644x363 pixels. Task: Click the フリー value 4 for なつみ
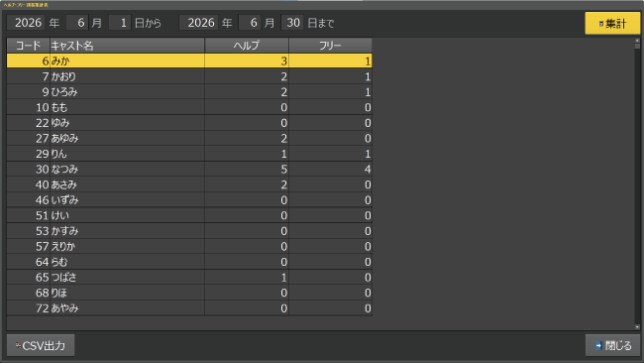331,169
